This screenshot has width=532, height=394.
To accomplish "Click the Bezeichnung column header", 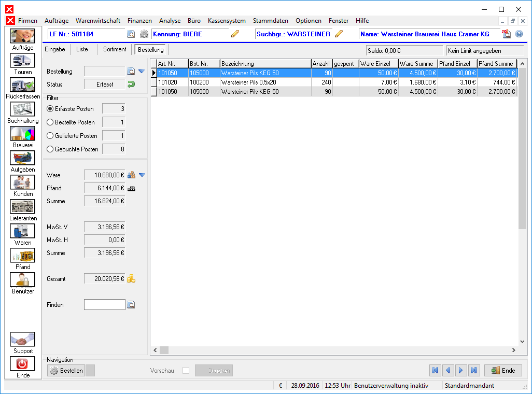I will (x=265, y=63).
